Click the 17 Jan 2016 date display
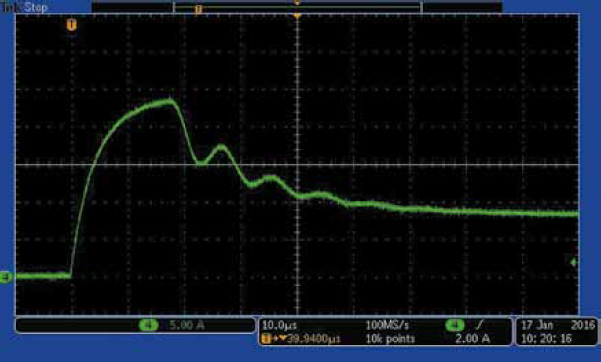Viewport: 601px width, 362px height. [558, 326]
